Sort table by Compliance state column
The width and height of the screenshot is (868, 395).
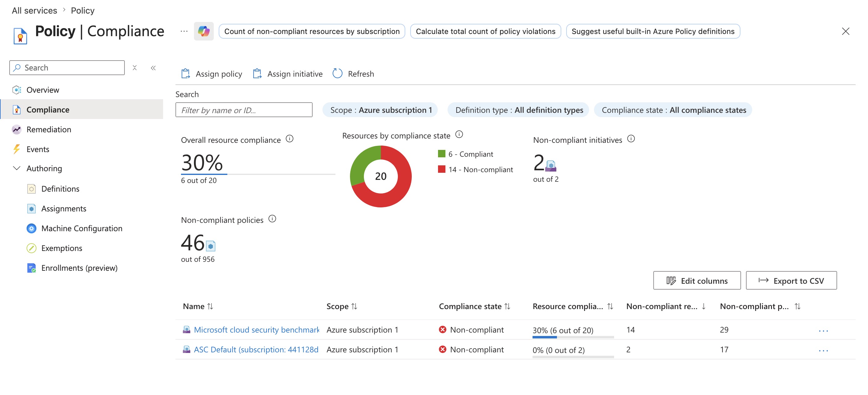(507, 306)
